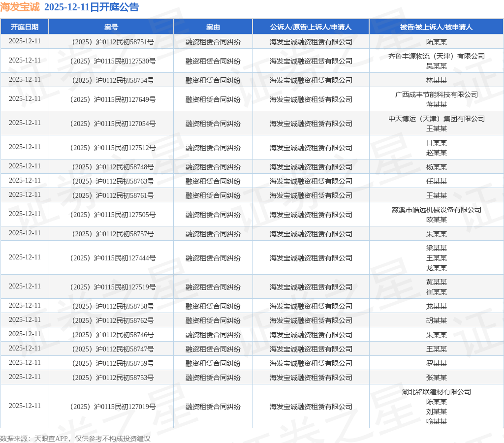The image size is (504, 443).
Task: Click defendant 林某某
Action: (436, 80)
